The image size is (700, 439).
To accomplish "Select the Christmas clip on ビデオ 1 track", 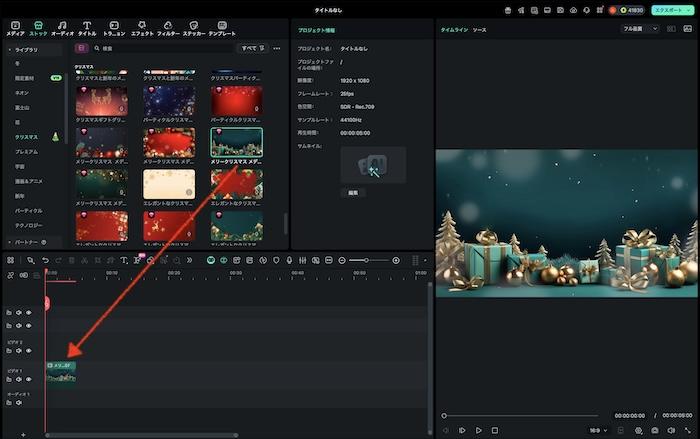I will pyautogui.click(x=60, y=371).
